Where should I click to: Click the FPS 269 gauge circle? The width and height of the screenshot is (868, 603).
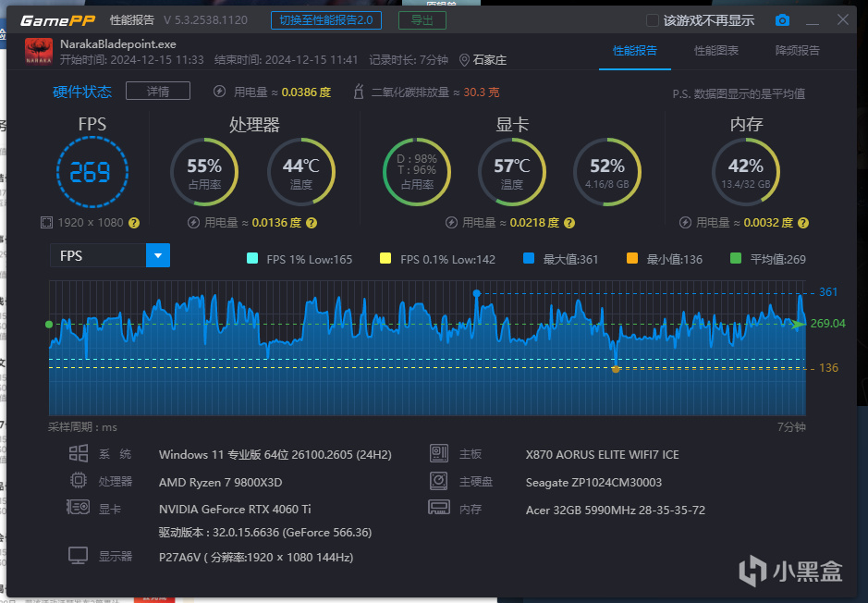92,172
